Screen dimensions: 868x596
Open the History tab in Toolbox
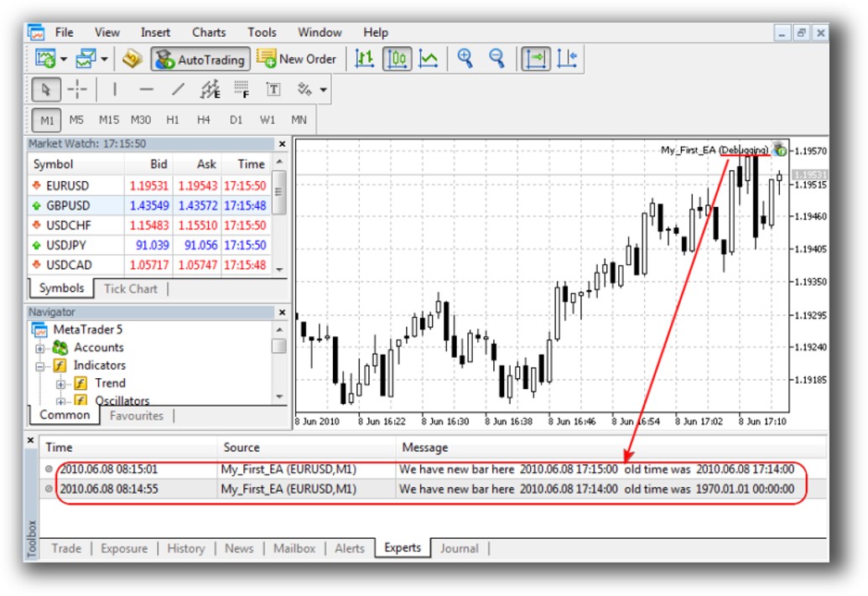[x=186, y=548]
